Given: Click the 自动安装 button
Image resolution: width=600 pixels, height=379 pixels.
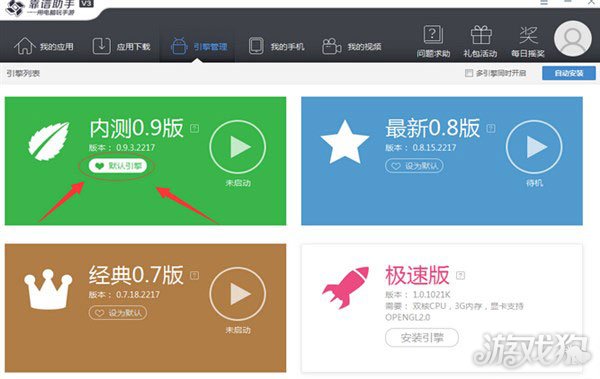Looking at the screenshot, I should click(x=569, y=73).
